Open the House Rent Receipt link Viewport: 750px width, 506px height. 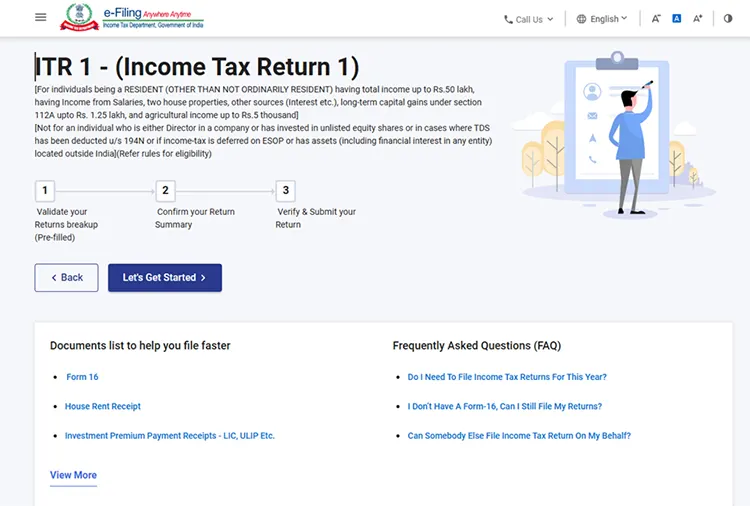point(103,406)
